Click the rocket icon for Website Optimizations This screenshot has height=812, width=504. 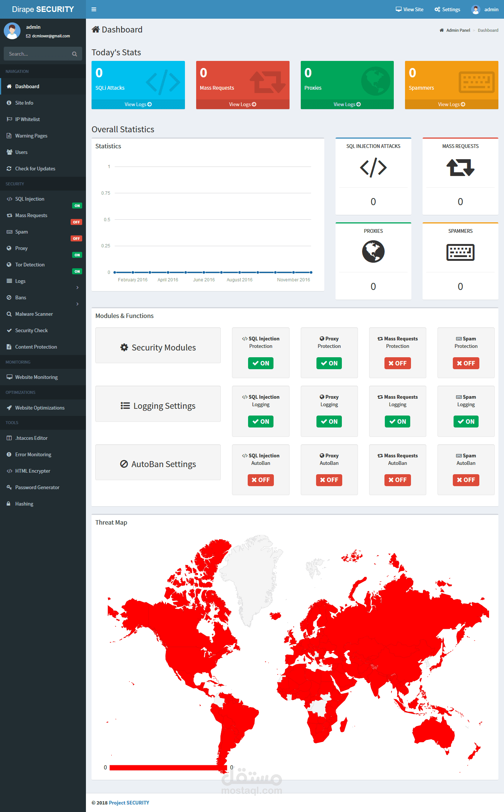(9, 408)
